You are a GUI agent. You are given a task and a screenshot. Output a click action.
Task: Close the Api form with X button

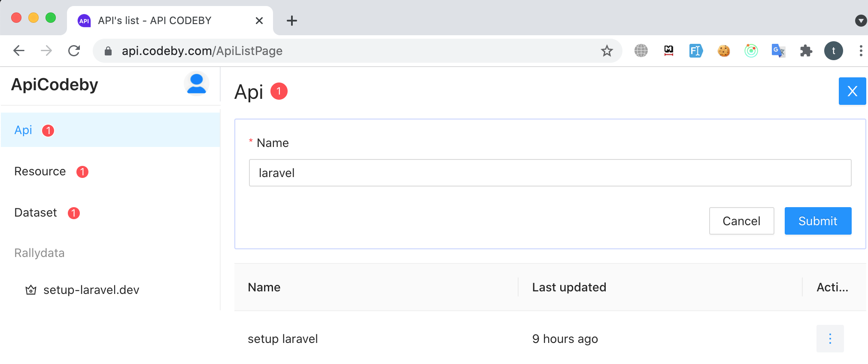[852, 91]
